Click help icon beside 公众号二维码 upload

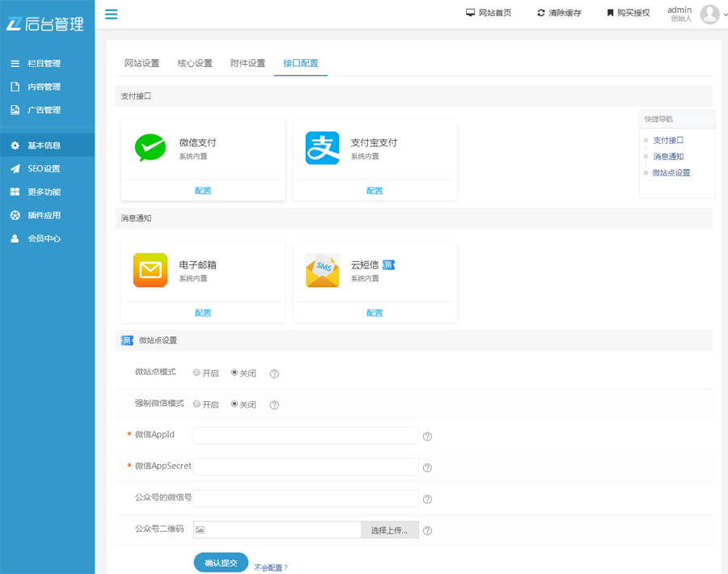[427, 531]
